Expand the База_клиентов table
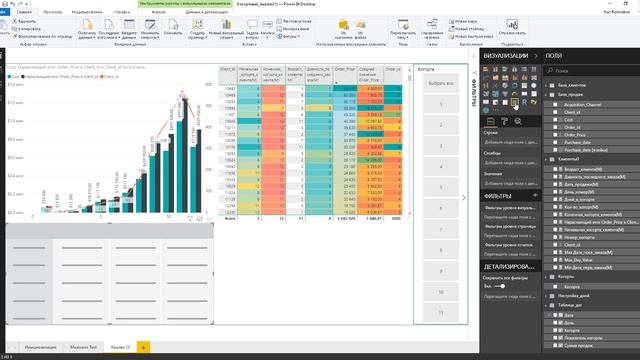The image size is (640, 360). [546, 85]
